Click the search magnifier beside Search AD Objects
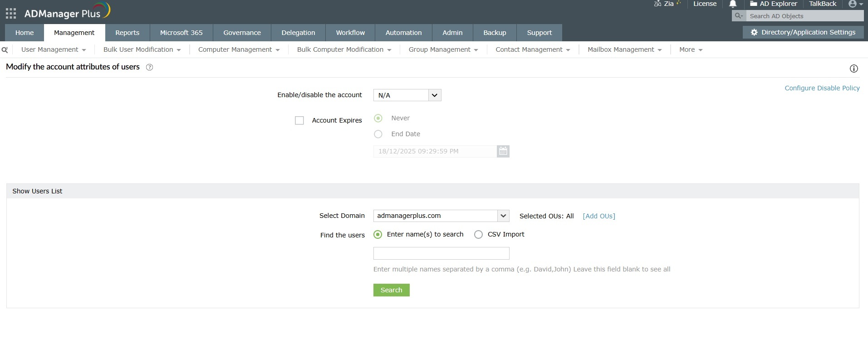The image size is (868, 345). point(739,16)
